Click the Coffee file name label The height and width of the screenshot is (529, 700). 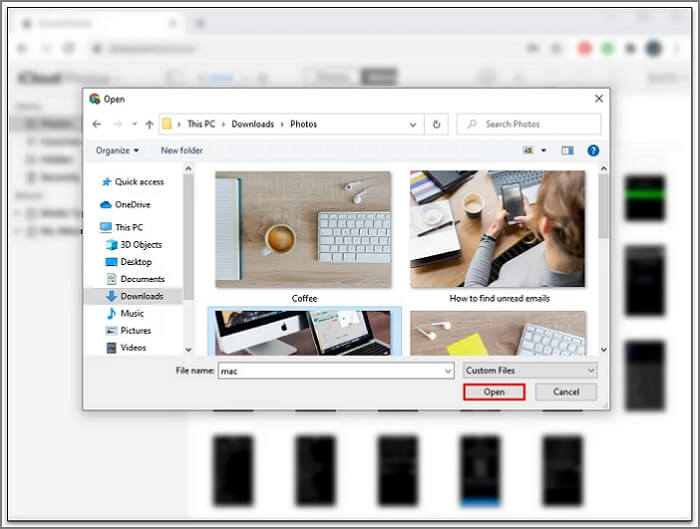304,298
